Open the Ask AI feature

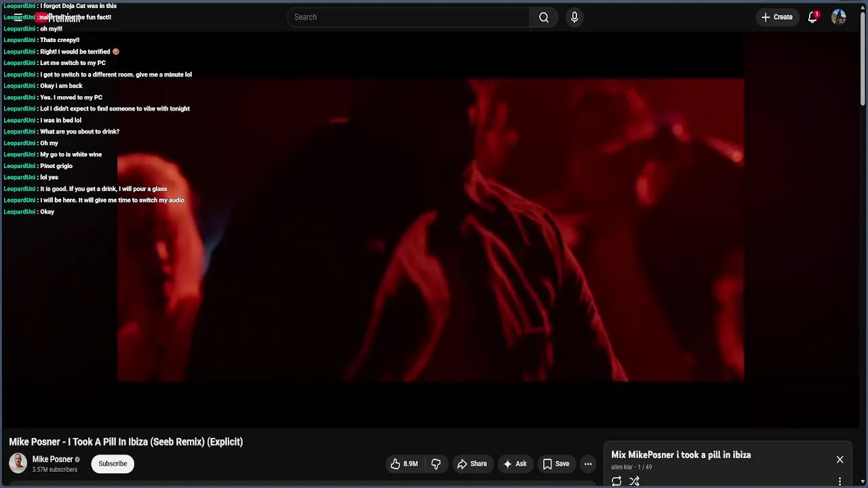tap(515, 464)
